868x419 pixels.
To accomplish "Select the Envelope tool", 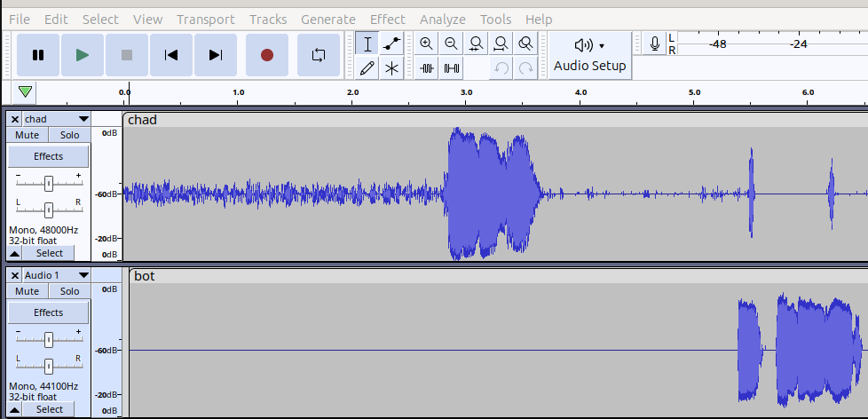I will (x=391, y=43).
